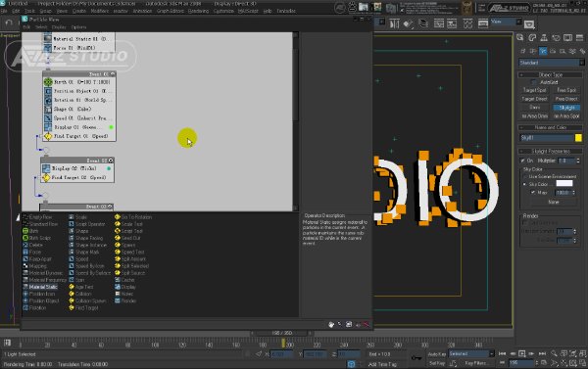Image resolution: width=588 pixels, height=369 pixels.
Task: Click the Lights category icon
Action: pyautogui.click(x=543, y=51)
